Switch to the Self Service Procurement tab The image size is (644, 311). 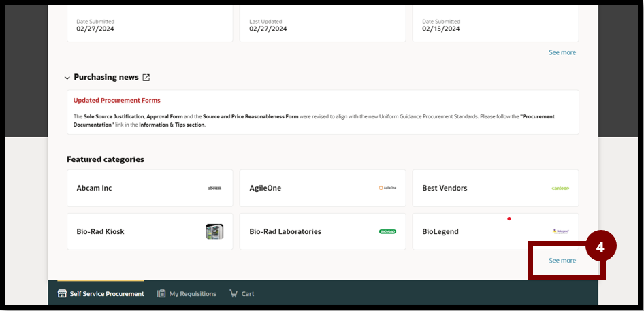coord(101,294)
